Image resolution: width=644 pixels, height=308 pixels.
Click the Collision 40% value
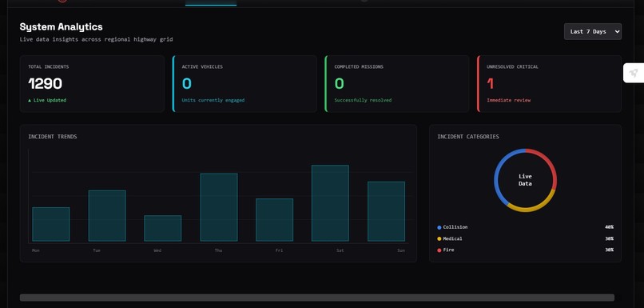coord(609,227)
